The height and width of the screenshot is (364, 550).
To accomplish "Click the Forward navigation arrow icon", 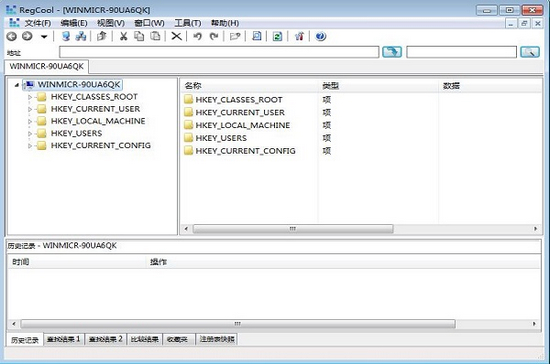I will pos(27,36).
